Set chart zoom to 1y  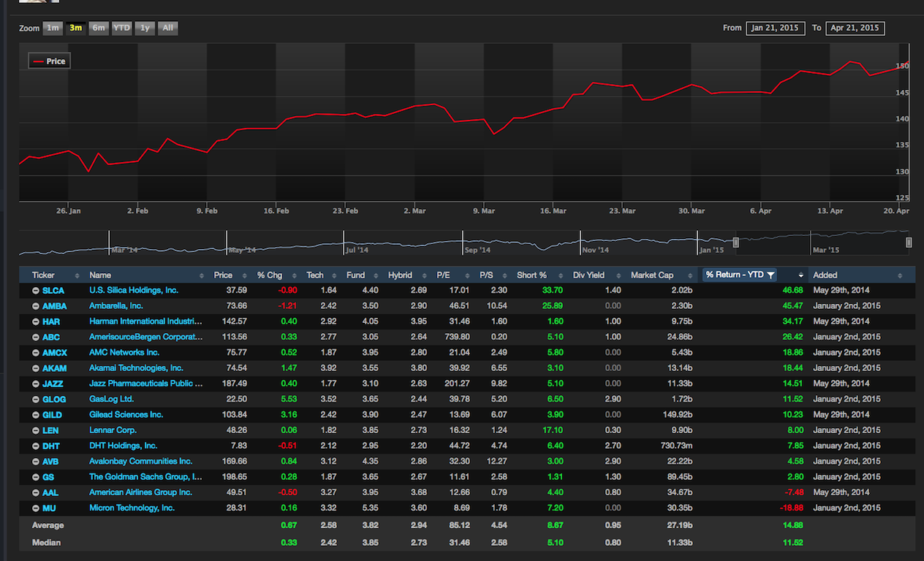click(x=145, y=28)
